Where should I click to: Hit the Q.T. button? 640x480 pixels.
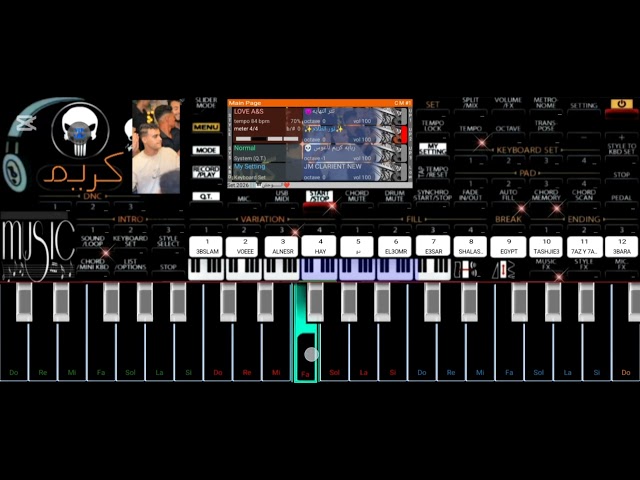pyautogui.click(x=206, y=196)
